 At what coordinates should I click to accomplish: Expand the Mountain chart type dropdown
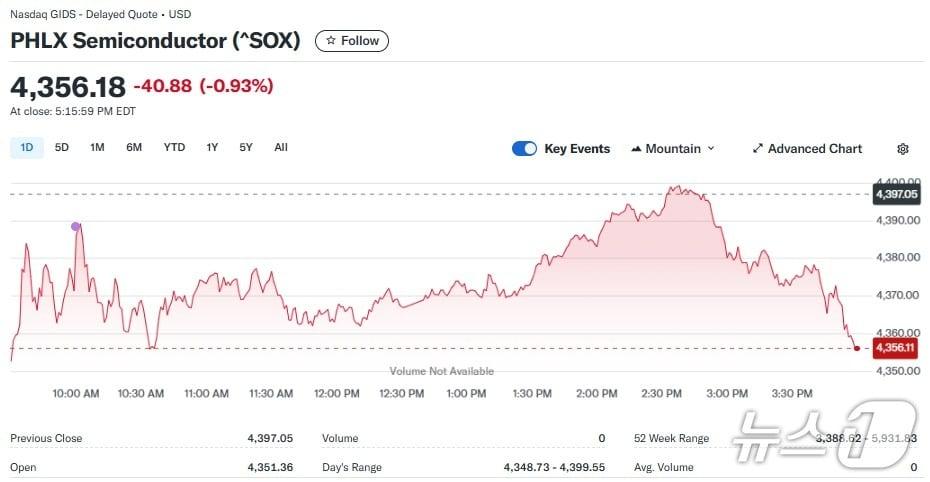(711, 149)
